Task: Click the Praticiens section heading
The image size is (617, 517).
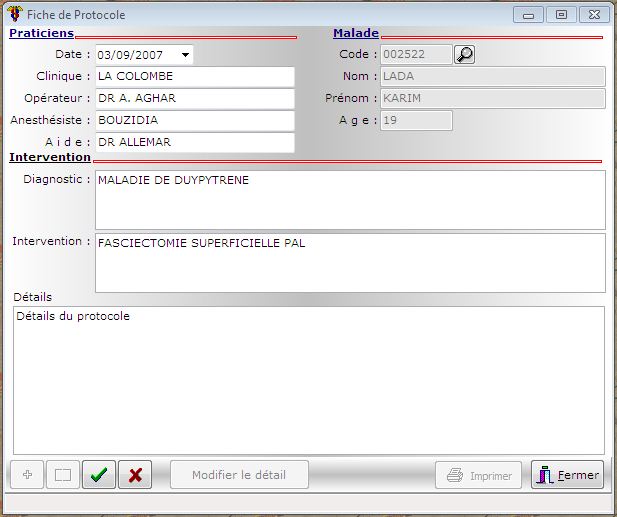Action: coord(42,33)
